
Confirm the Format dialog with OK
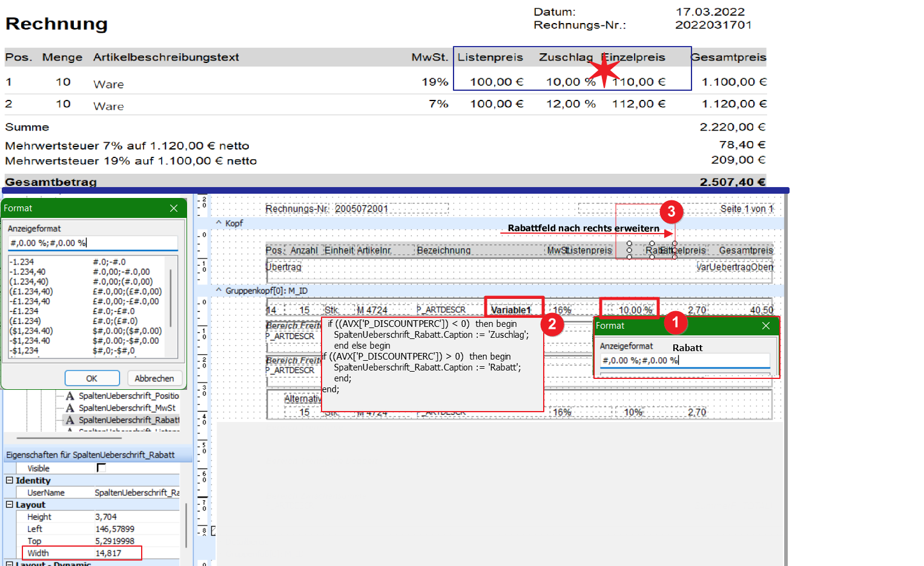92,378
